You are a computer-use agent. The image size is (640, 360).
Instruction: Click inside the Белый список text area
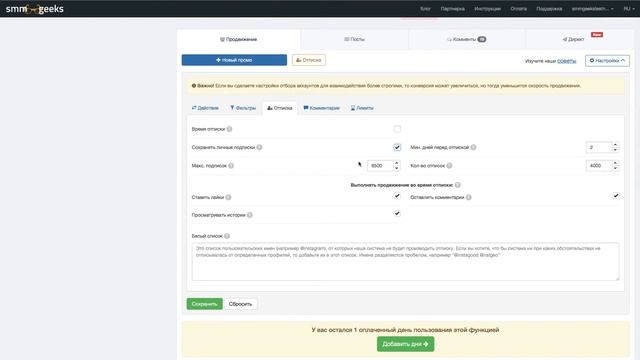pyautogui.click(x=405, y=262)
